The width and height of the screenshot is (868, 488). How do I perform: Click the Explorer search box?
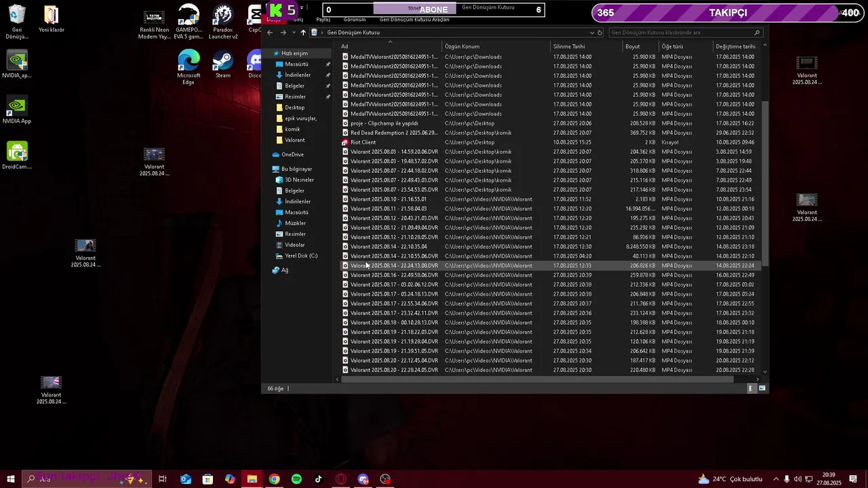coord(685,33)
